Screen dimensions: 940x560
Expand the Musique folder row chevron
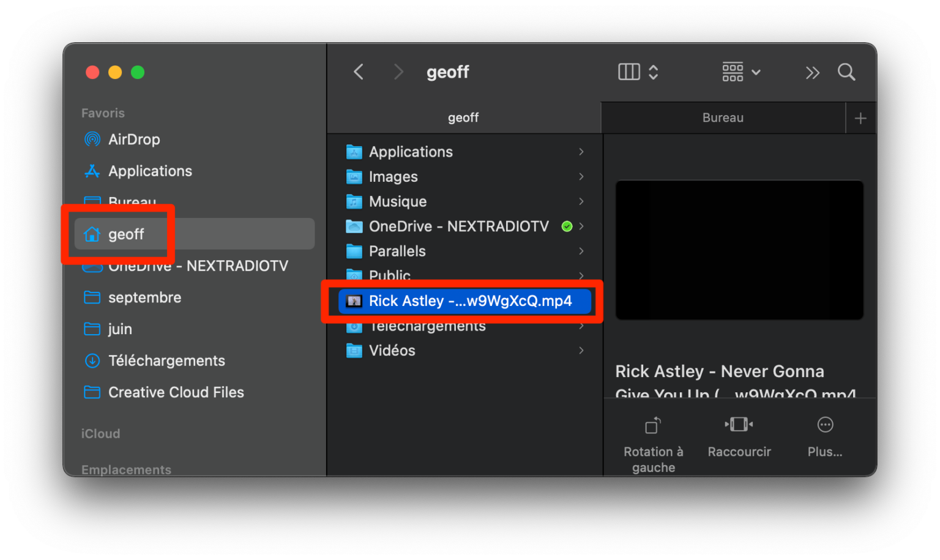pyautogui.click(x=581, y=201)
